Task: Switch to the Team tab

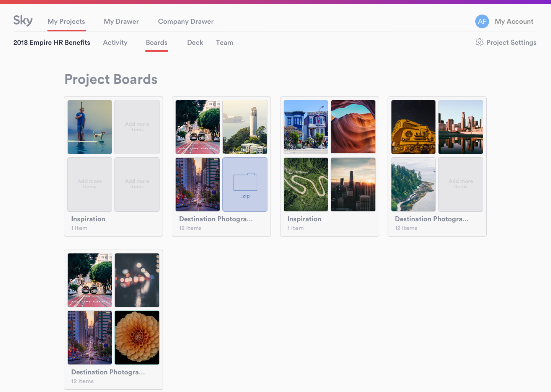Action: coord(224,42)
